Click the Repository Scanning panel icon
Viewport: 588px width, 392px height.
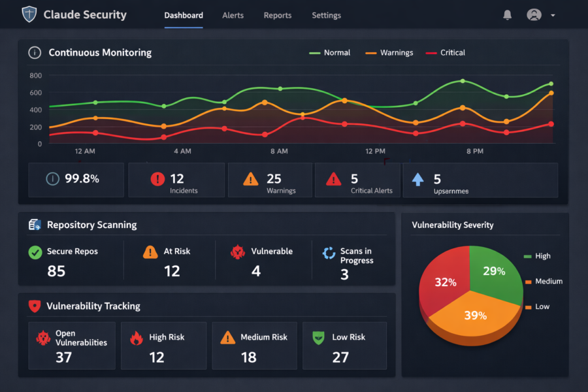click(35, 225)
